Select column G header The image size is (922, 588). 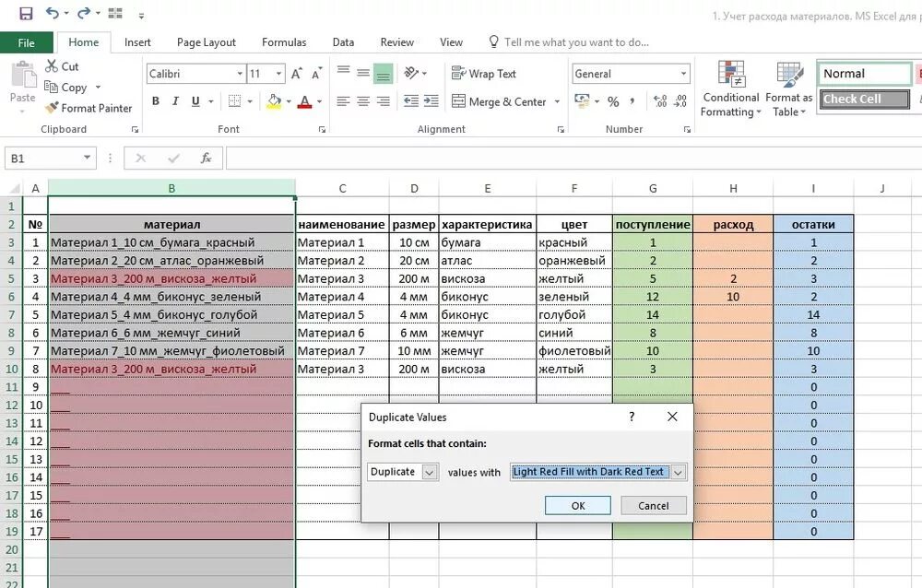point(653,188)
